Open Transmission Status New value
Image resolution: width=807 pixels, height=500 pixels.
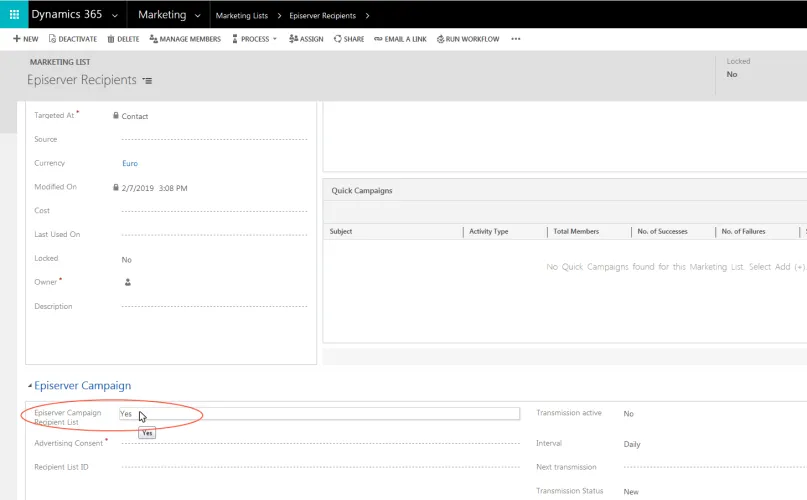pyautogui.click(x=631, y=492)
